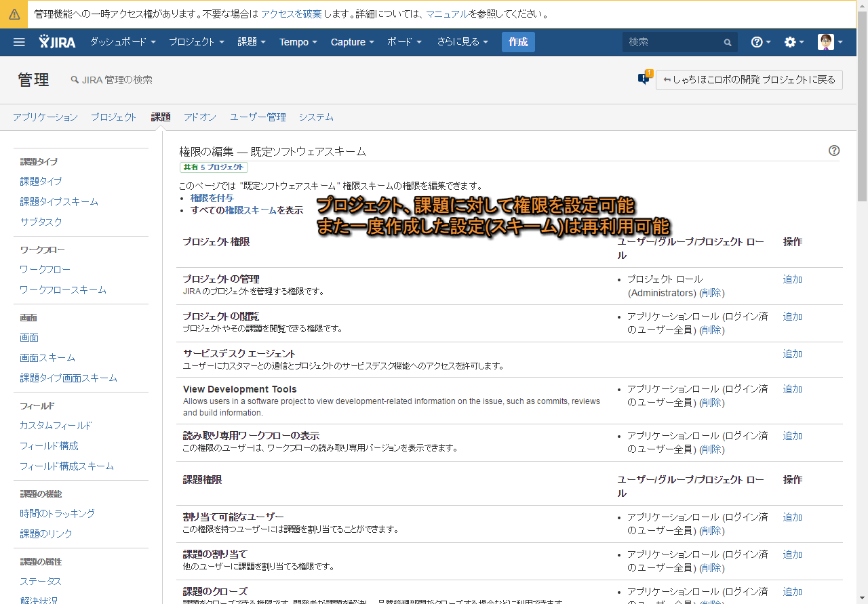Open the プロジェクト dropdown in the top navigation
This screenshot has width=868, height=604.
tap(197, 42)
